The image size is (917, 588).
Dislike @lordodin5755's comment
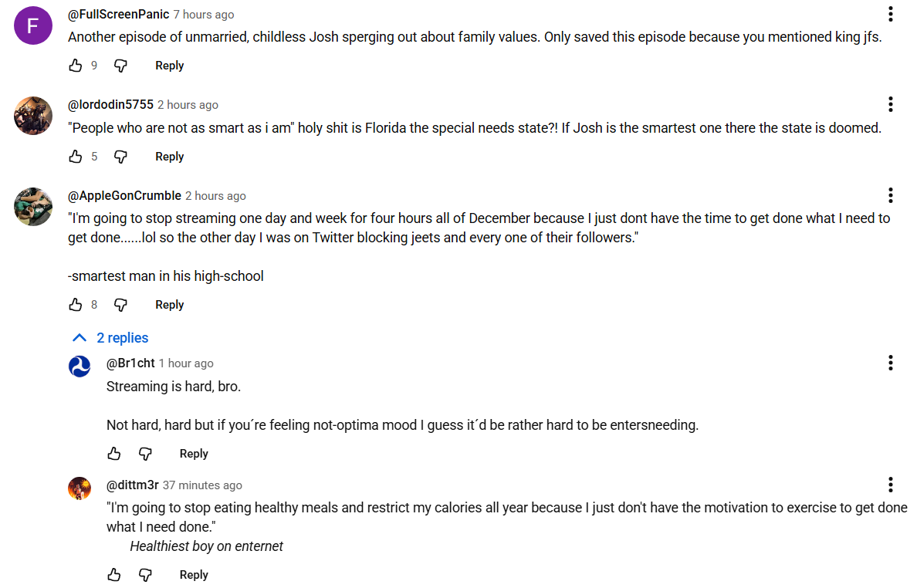point(120,157)
